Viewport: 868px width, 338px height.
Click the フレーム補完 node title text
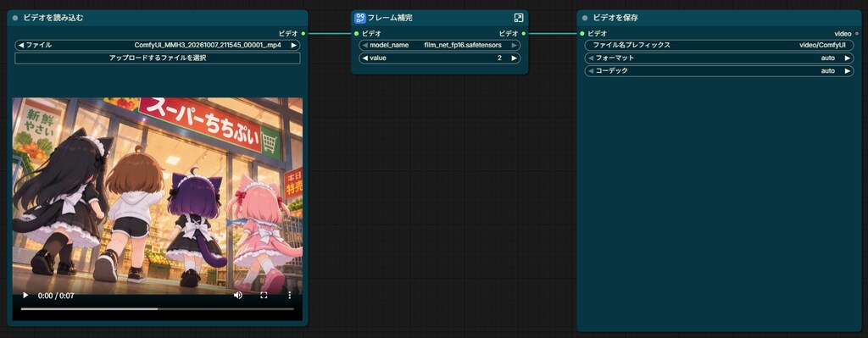click(x=390, y=18)
